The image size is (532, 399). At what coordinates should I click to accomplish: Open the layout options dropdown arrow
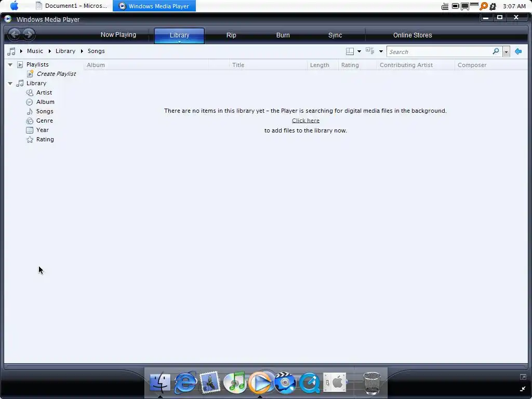[x=359, y=51]
